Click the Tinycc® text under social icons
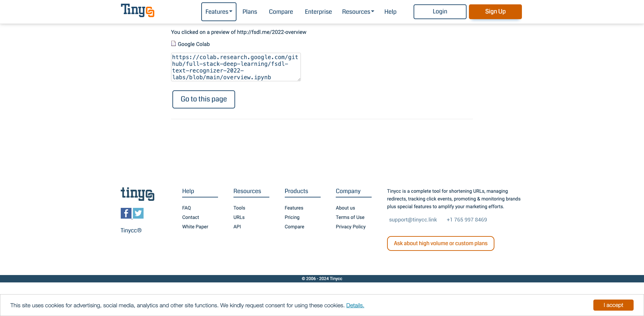644x316 pixels. (131, 230)
